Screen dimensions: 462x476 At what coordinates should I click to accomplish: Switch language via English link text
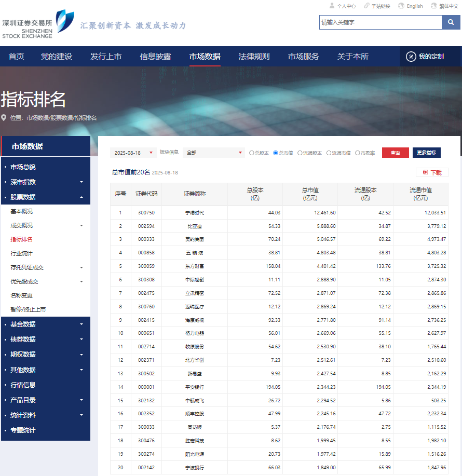(415, 6)
